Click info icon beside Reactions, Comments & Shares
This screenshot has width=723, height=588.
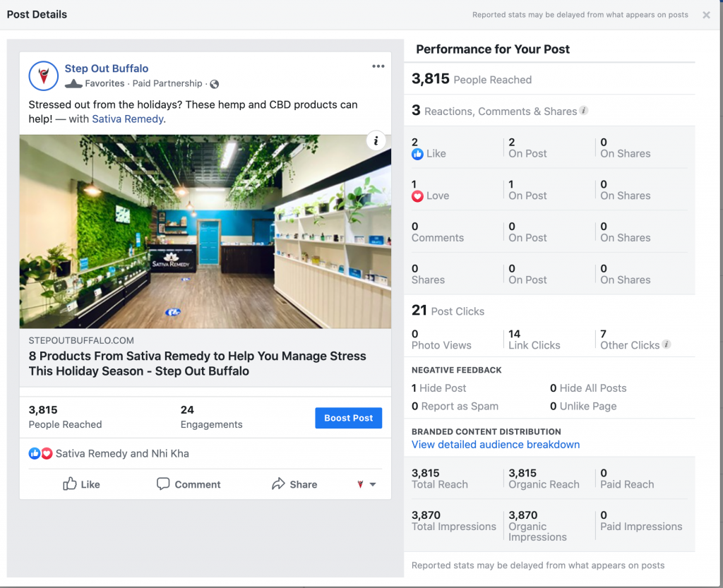584,111
